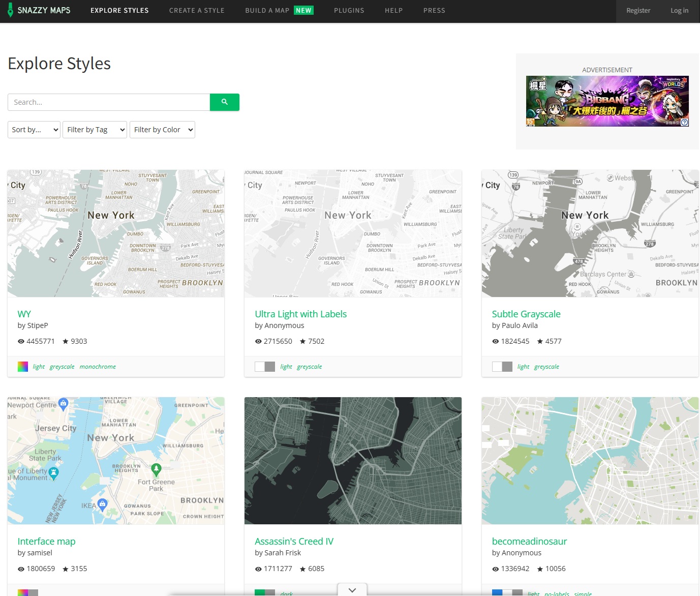This screenshot has width=700, height=596.
Task: Click the multicolor swatch on WY card
Action: tap(23, 367)
